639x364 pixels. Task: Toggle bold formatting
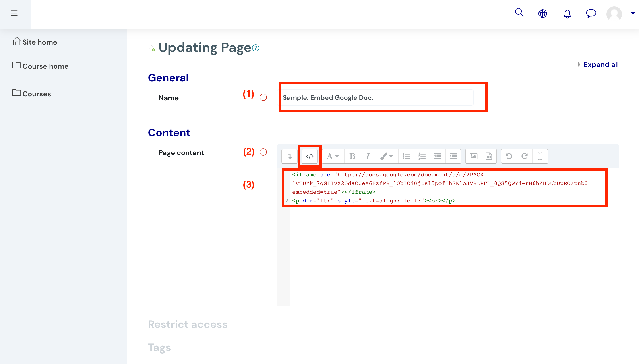click(352, 156)
